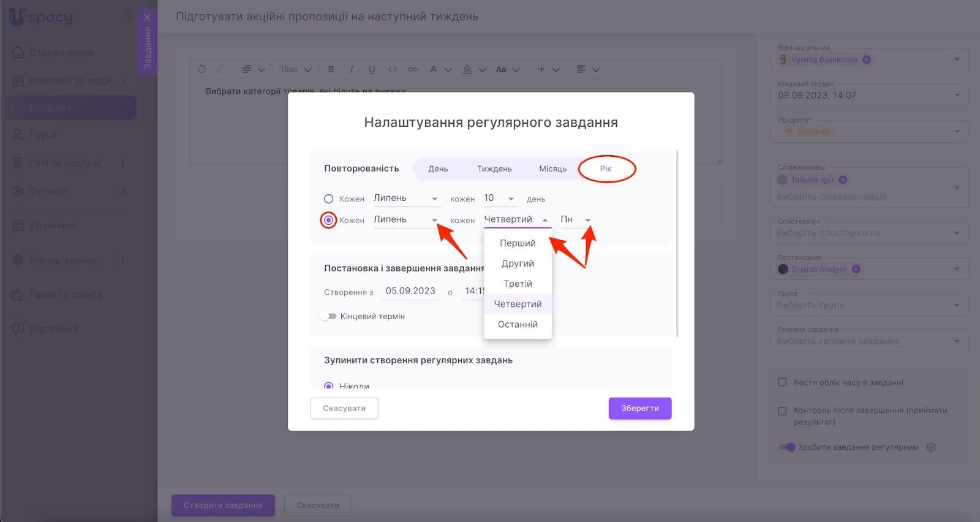Check Вести облік часу в завданні
This screenshot has width=980, height=522.
(x=782, y=382)
